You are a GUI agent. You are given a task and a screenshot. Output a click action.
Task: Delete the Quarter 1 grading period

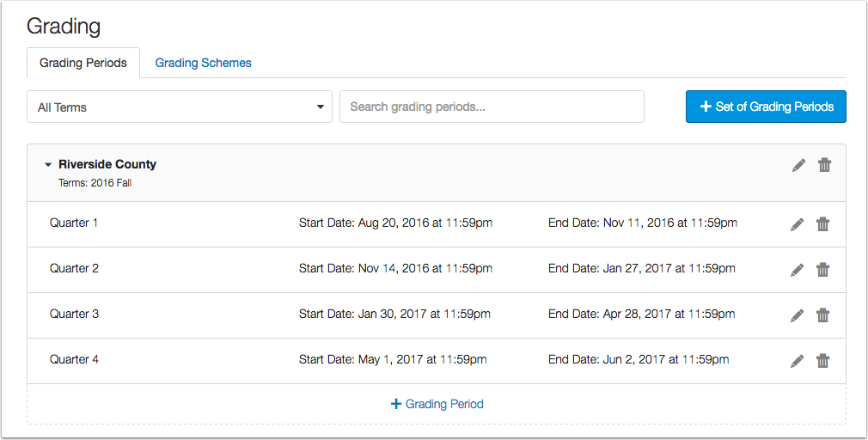click(x=822, y=224)
